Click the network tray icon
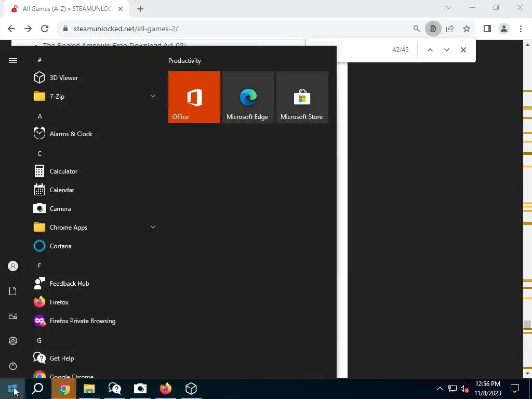 click(453, 389)
